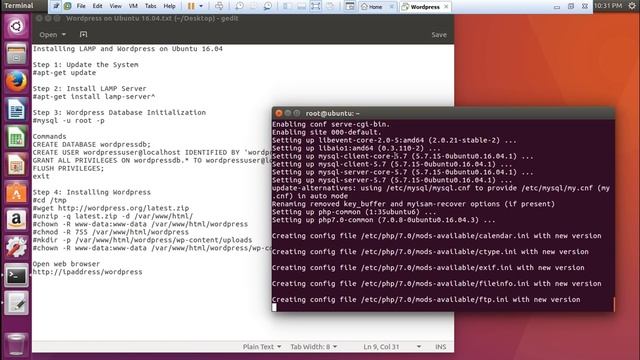Viewport: 640px width, 360px height.
Task: Open the VMware Tabs menu
Action: coord(151,6)
